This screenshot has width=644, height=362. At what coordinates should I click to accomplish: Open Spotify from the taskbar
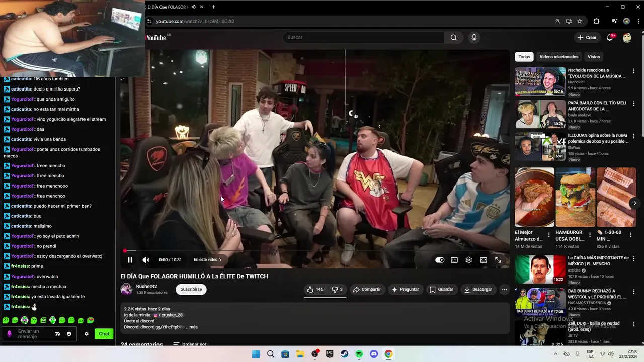[x=359, y=354]
